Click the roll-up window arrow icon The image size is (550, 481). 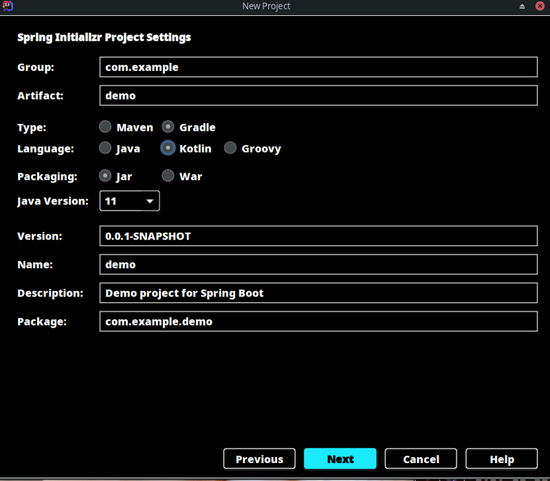(522, 6)
